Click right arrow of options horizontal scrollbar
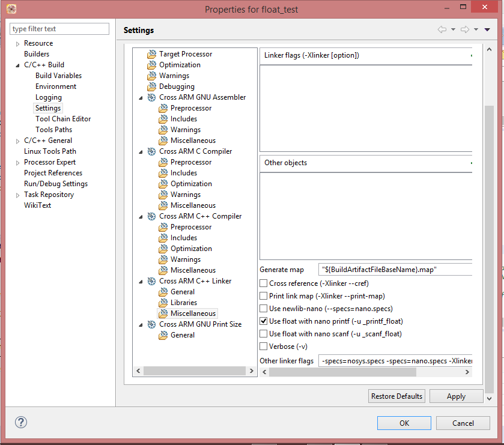The height and width of the screenshot is (445, 504). click(467, 372)
